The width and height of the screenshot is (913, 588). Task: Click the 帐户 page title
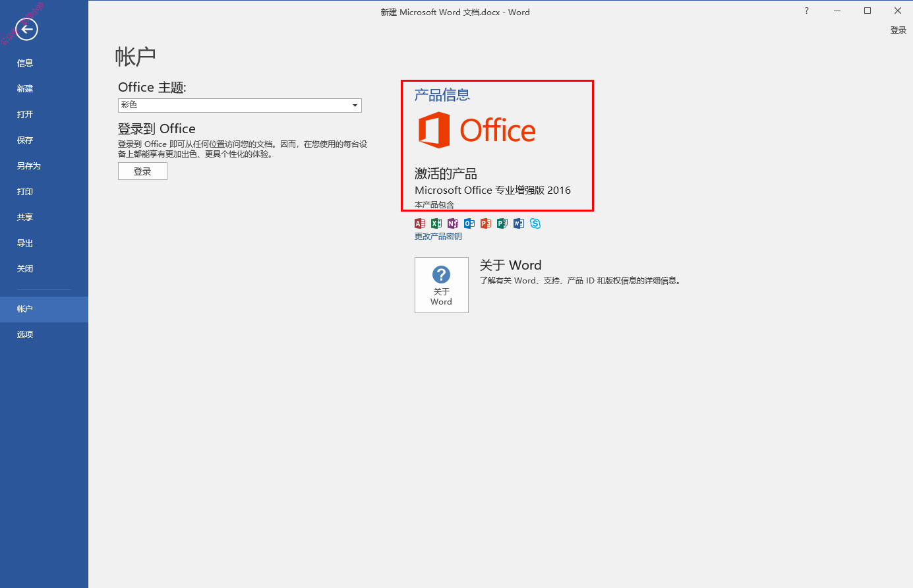135,57
